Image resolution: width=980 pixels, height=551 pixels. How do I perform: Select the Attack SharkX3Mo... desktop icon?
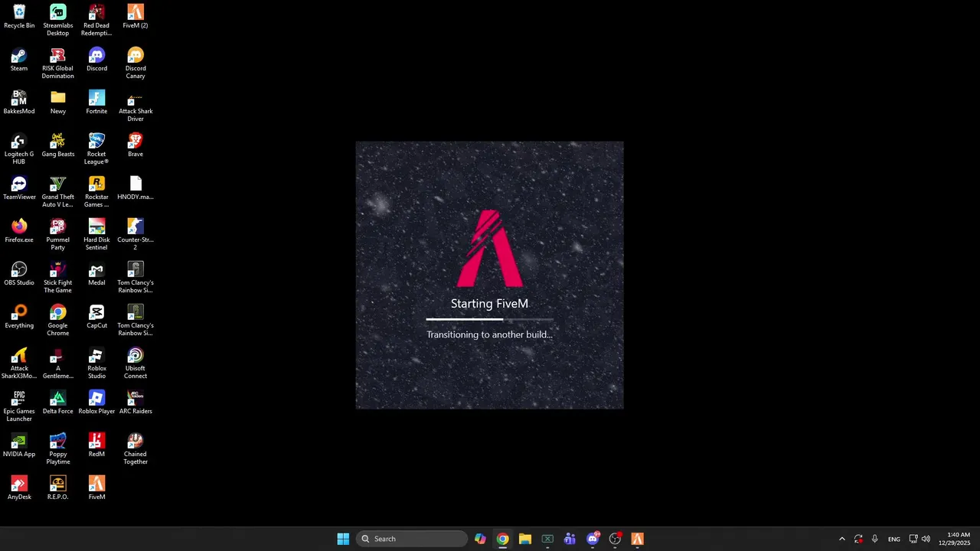click(x=19, y=363)
